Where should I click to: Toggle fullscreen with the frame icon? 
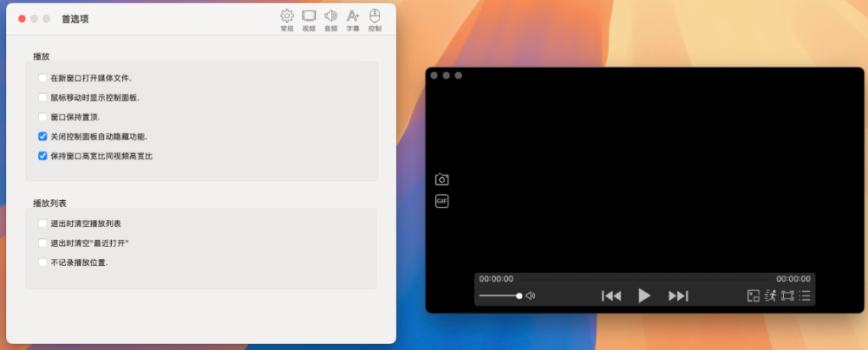coord(787,296)
